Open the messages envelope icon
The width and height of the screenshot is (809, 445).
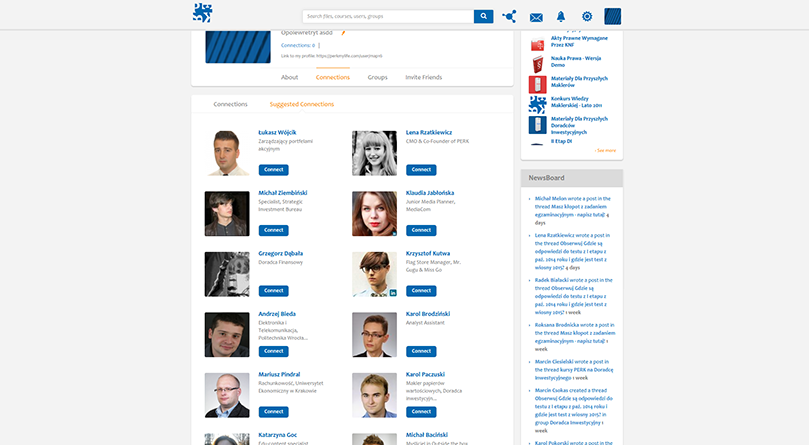536,18
